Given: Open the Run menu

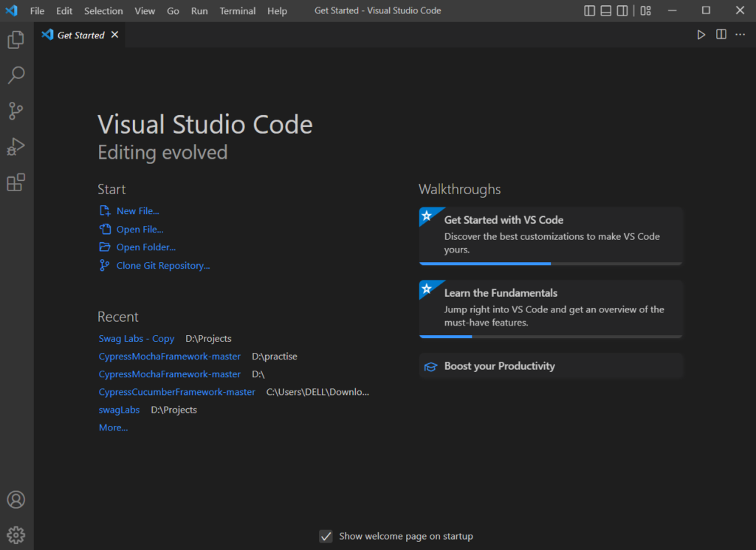Looking at the screenshot, I should (x=199, y=10).
